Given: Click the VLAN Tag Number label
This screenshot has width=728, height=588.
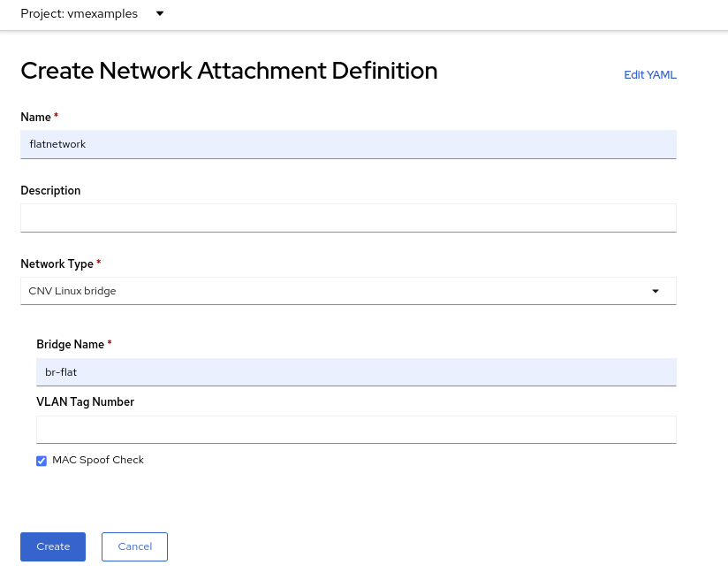Looking at the screenshot, I should coord(85,401).
